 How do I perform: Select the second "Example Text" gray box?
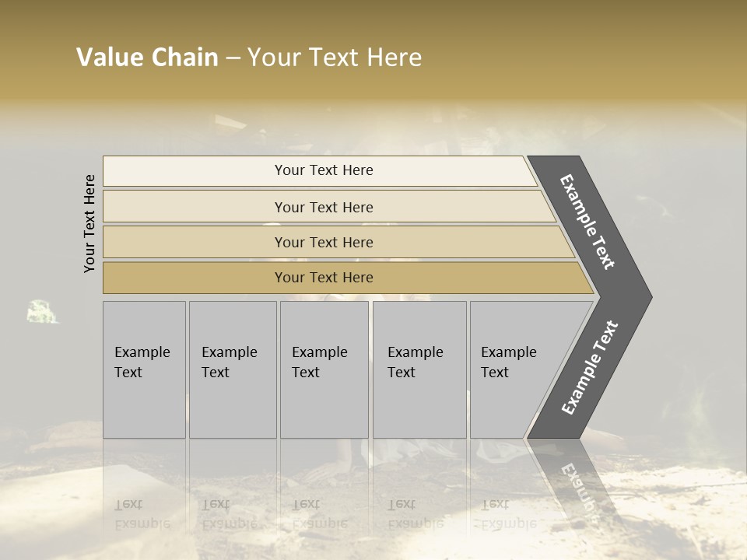coord(233,369)
